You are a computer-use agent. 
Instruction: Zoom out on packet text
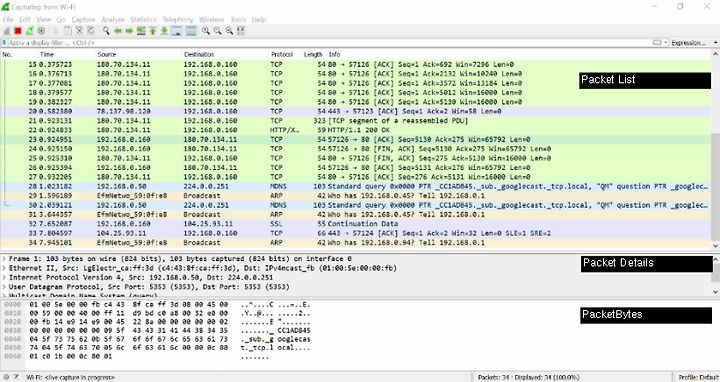tap(217, 31)
